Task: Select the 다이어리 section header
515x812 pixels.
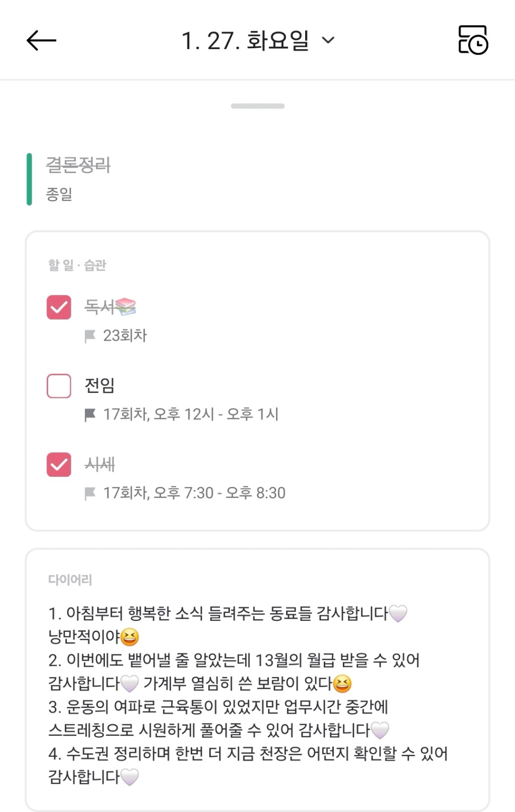Action: pyautogui.click(x=70, y=580)
